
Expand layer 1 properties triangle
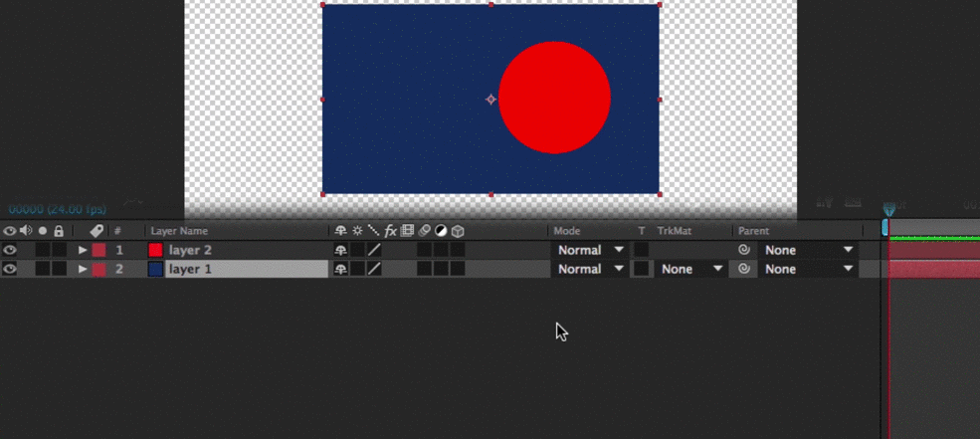pyautogui.click(x=83, y=269)
